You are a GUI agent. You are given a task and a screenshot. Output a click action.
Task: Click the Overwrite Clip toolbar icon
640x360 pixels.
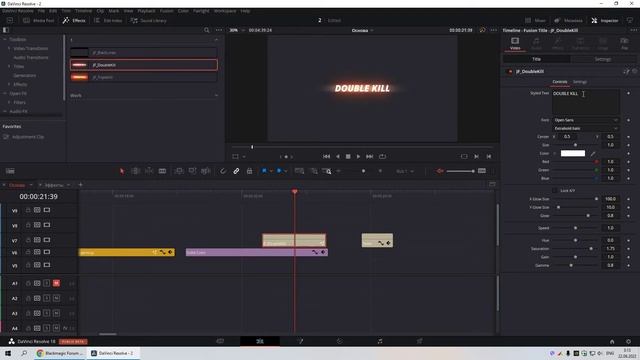[x=192, y=171]
